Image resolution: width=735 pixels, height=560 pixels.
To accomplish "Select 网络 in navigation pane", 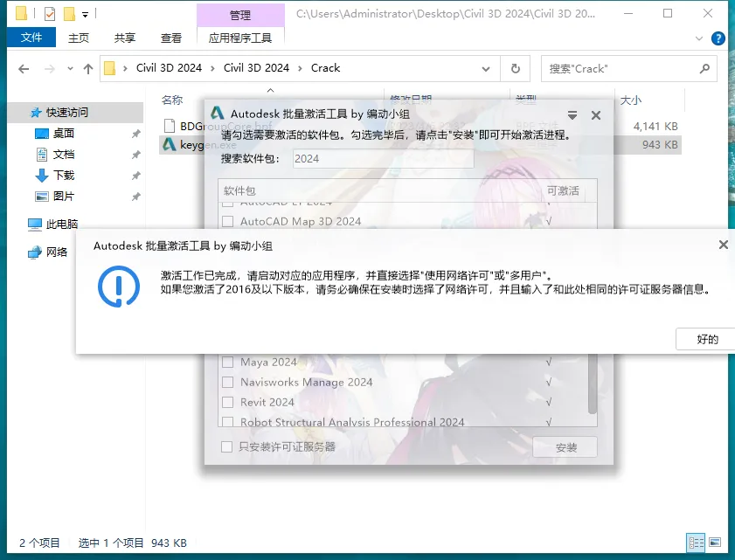I will (56, 252).
